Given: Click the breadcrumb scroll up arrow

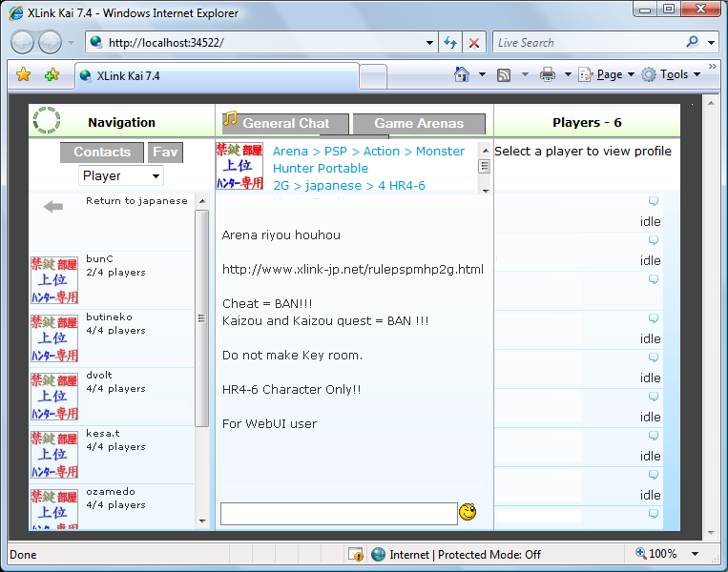Looking at the screenshot, I should point(486,151).
